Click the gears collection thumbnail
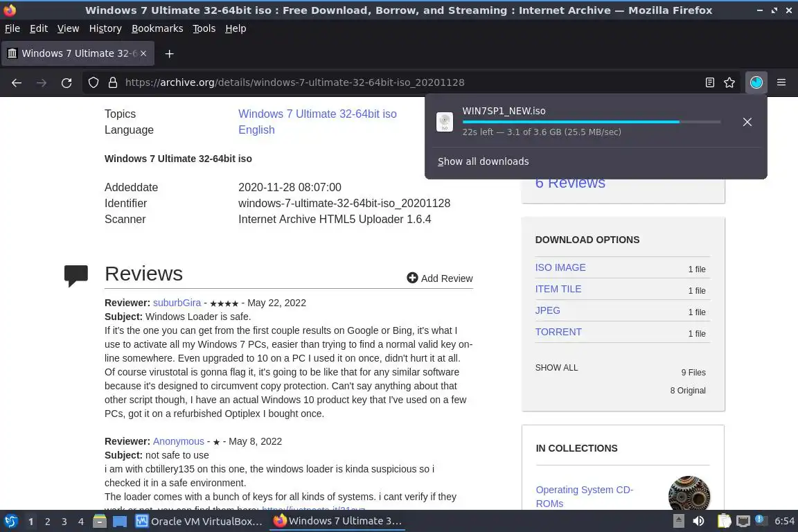Image resolution: width=798 pixels, height=532 pixels. (689, 493)
